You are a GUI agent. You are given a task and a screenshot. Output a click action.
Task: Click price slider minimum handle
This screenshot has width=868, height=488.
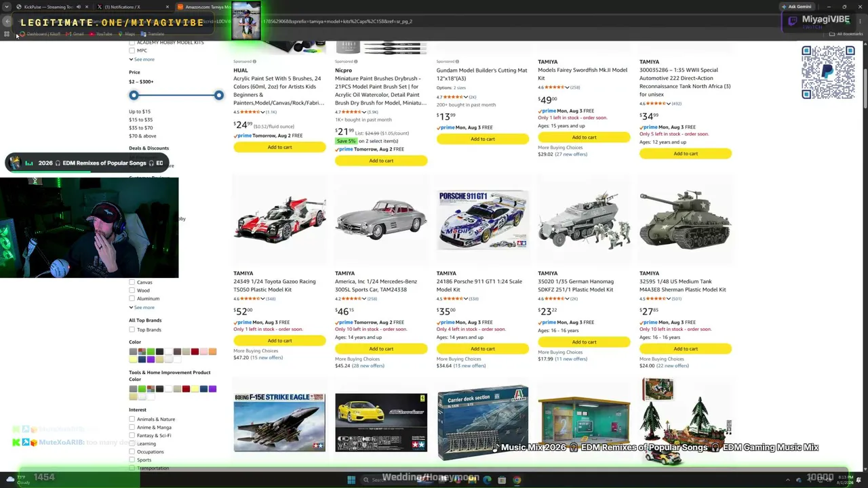click(x=134, y=96)
